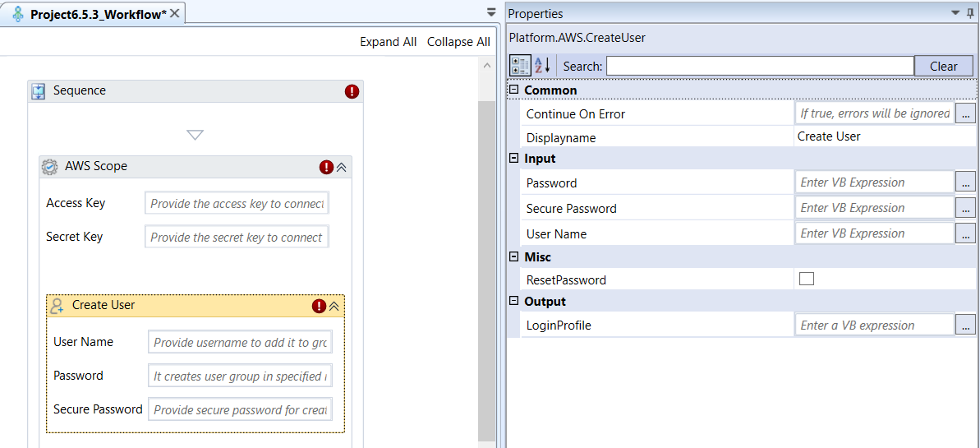Open editor for Continue On Error
This screenshot has width=980, height=448.
[966, 114]
